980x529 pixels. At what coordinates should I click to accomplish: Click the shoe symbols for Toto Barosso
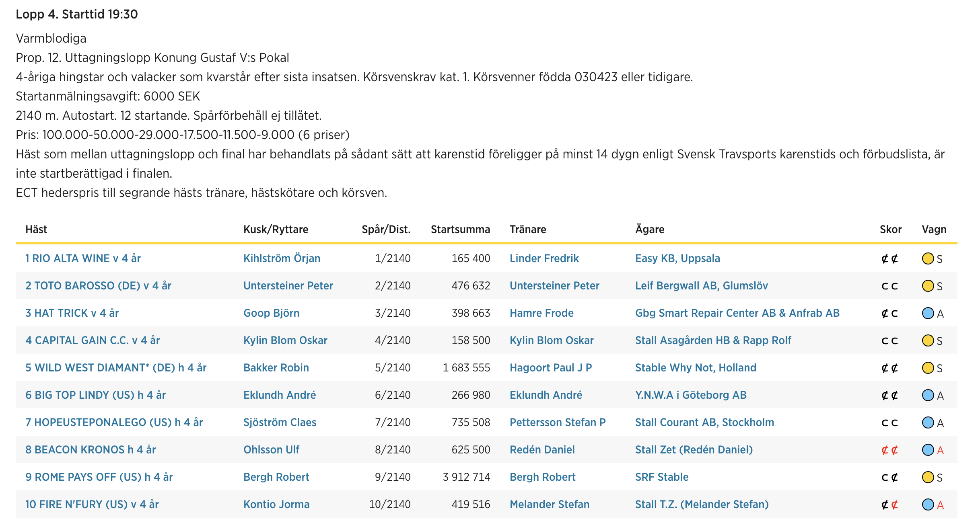pyautogui.click(x=889, y=286)
